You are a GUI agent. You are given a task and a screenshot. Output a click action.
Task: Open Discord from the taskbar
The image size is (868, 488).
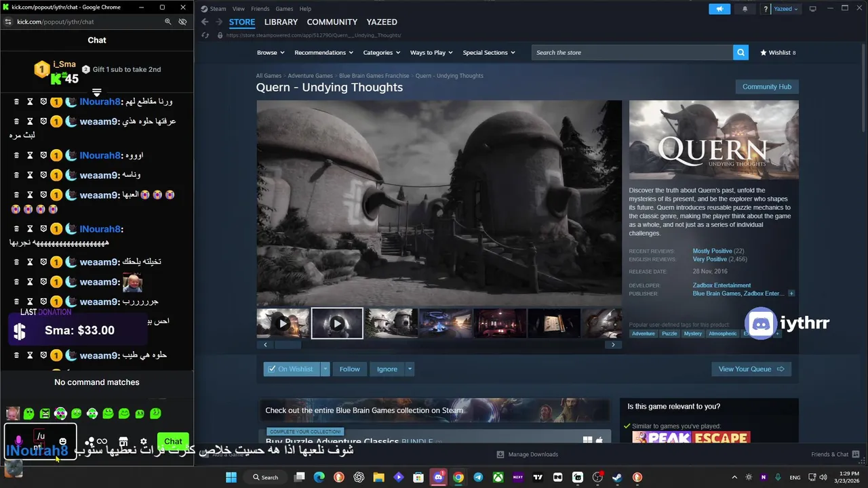(x=438, y=477)
